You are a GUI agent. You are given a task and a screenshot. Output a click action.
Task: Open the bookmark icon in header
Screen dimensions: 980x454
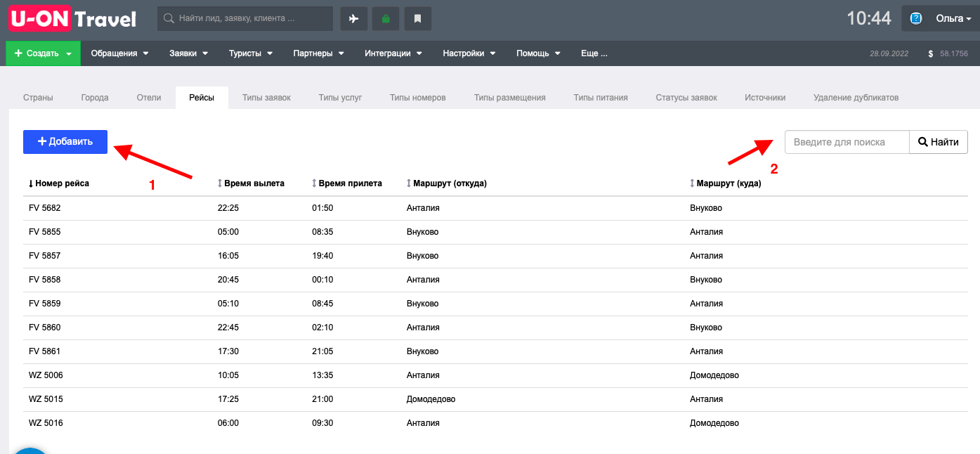tap(417, 19)
